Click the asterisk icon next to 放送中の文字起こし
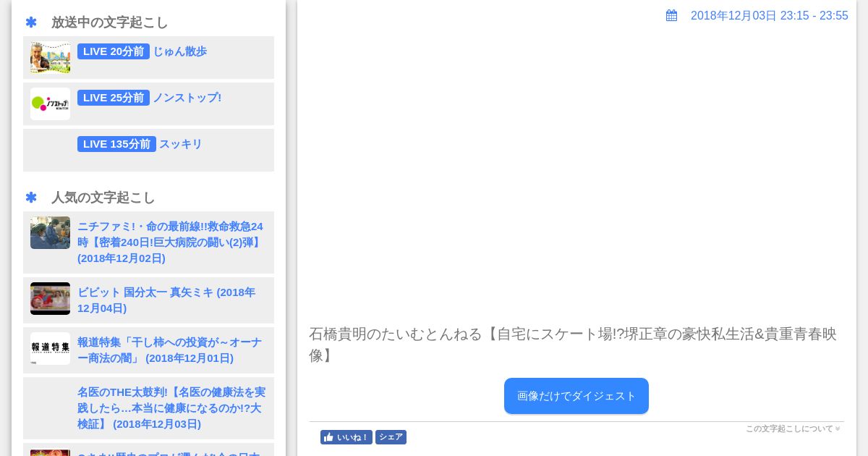868x456 pixels. click(31, 22)
